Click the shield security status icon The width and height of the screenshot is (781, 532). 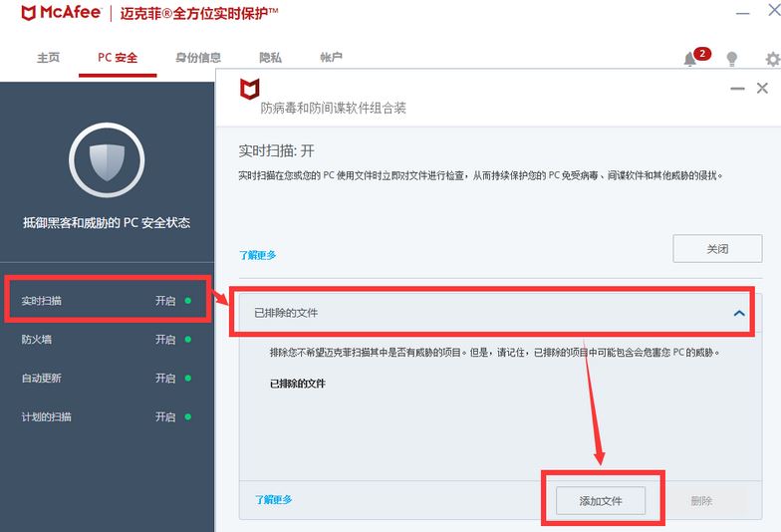[107, 160]
